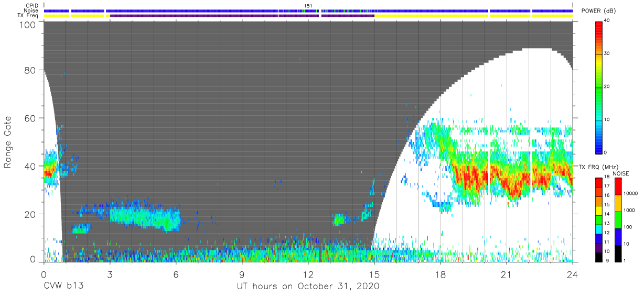The height and width of the screenshot is (297, 644).
Task: Click the purple TX Freq bar segment
Action: click(242, 16)
